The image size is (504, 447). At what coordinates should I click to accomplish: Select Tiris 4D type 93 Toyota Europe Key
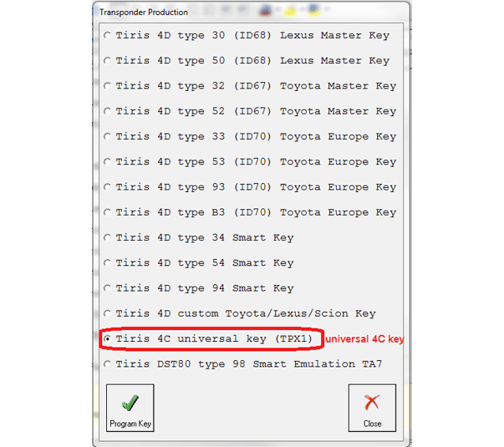coord(107,187)
